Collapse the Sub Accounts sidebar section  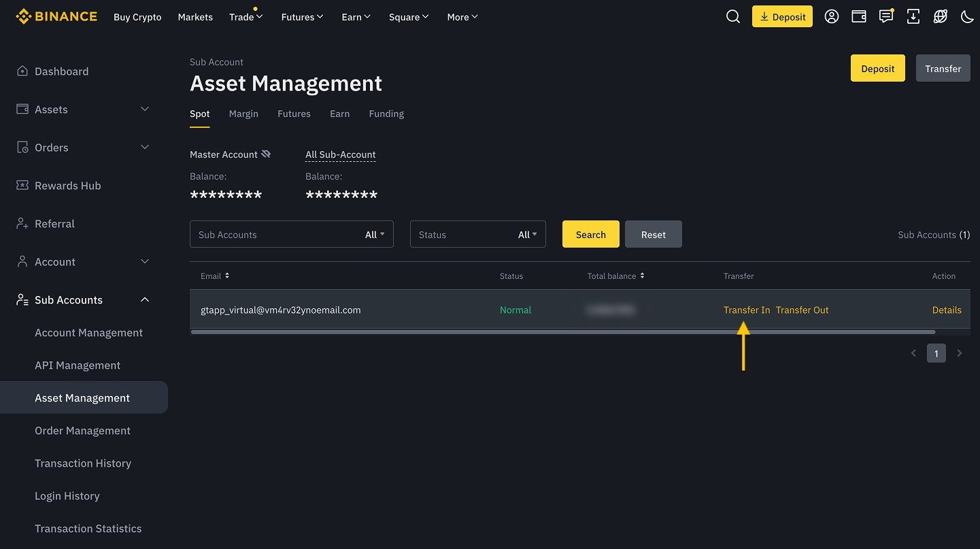(x=145, y=300)
